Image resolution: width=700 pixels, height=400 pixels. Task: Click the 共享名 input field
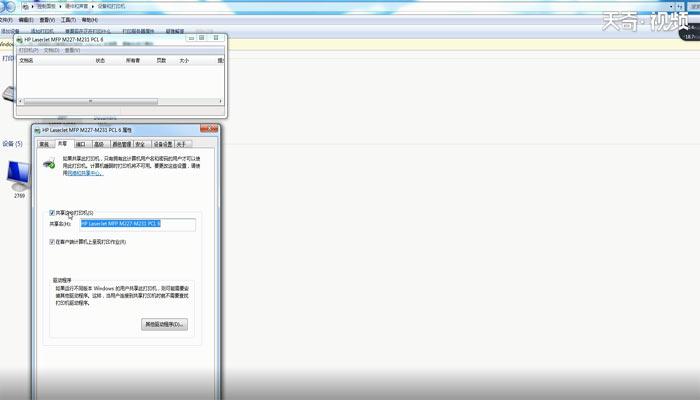(138, 224)
